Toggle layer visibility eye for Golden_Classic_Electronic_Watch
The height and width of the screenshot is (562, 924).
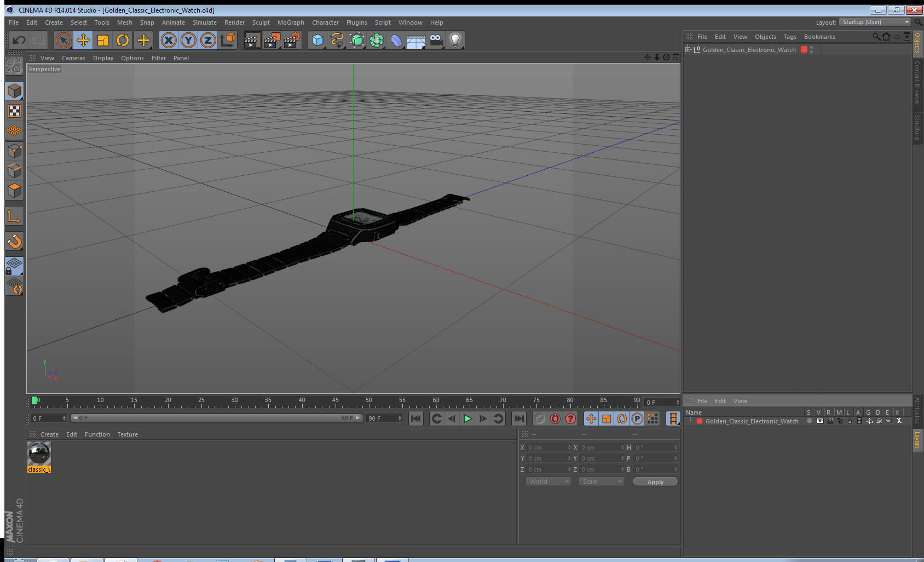[820, 421]
